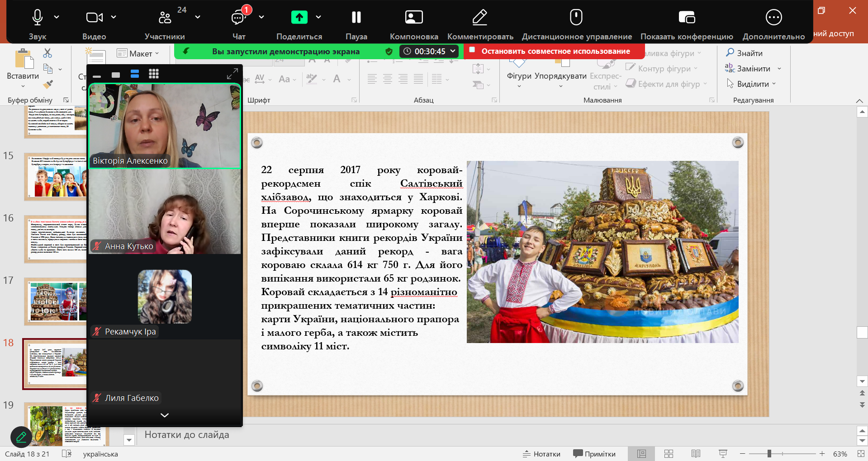Pause screen sharing with Пауза button
The image size is (868, 461).
point(356,18)
